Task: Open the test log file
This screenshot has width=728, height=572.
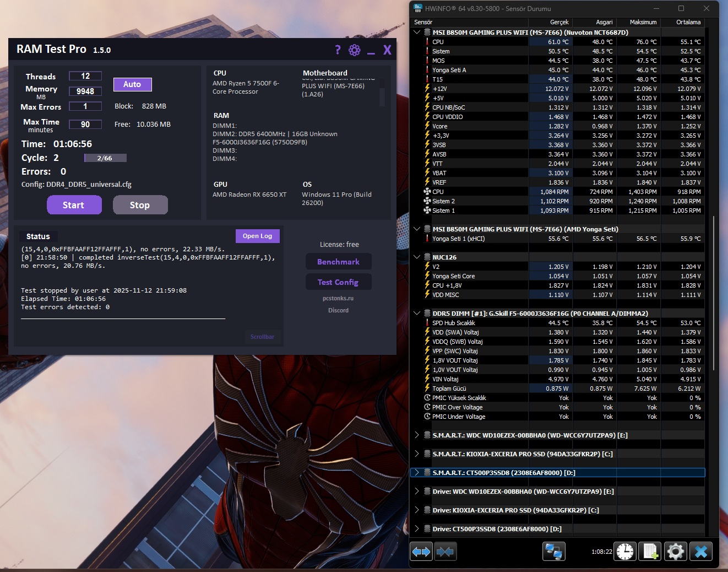Action: pos(257,236)
